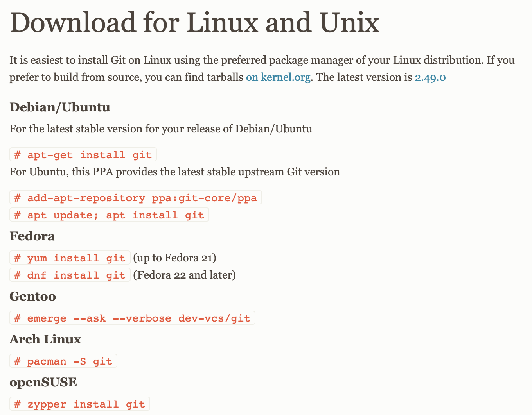The width and height of the screenshot is (532, 415).
Task: Click the Fedora section heading
Action: point(32,236)
